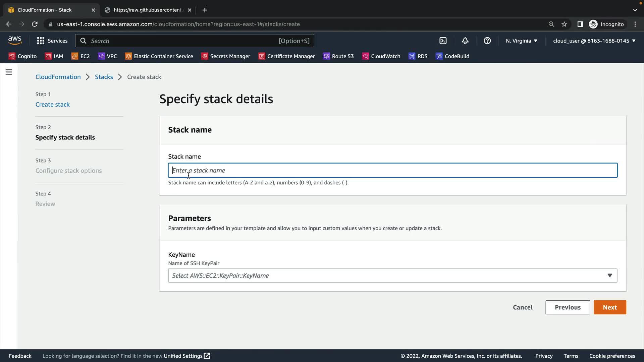
Task: Open the N. Virginia region selector
Action: [521, 41]
